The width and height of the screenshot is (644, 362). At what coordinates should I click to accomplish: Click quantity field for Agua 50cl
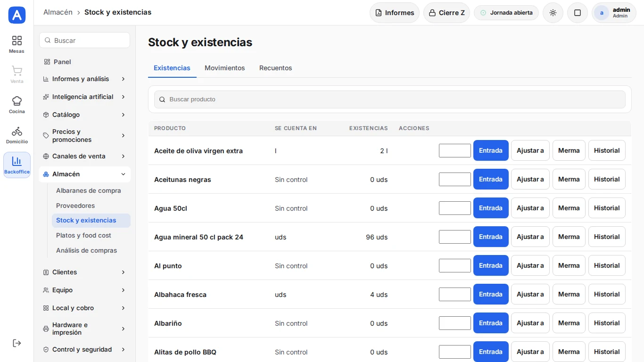click(455, 208)
